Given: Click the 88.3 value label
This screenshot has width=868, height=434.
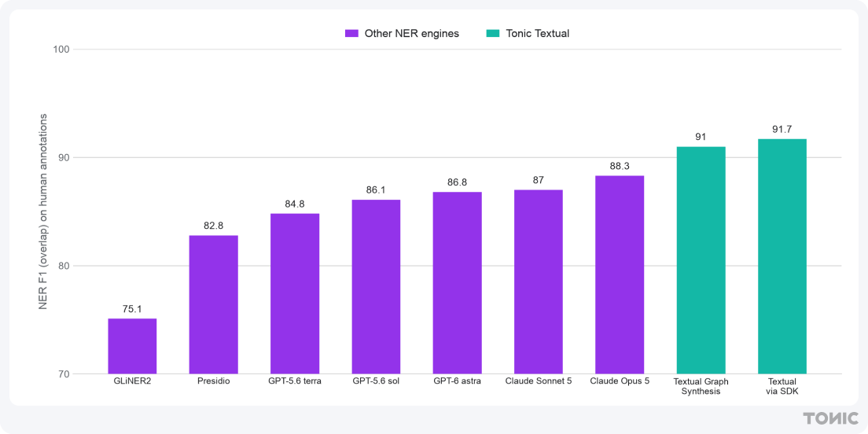Looking at the screenshot, I should (620, 166).
